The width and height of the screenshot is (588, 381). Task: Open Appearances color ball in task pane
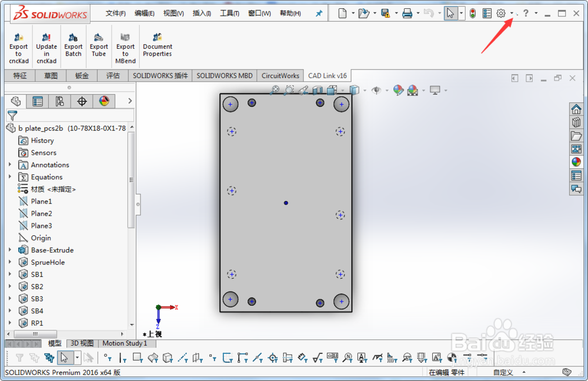pyautogui.click(x=576, y=162)
